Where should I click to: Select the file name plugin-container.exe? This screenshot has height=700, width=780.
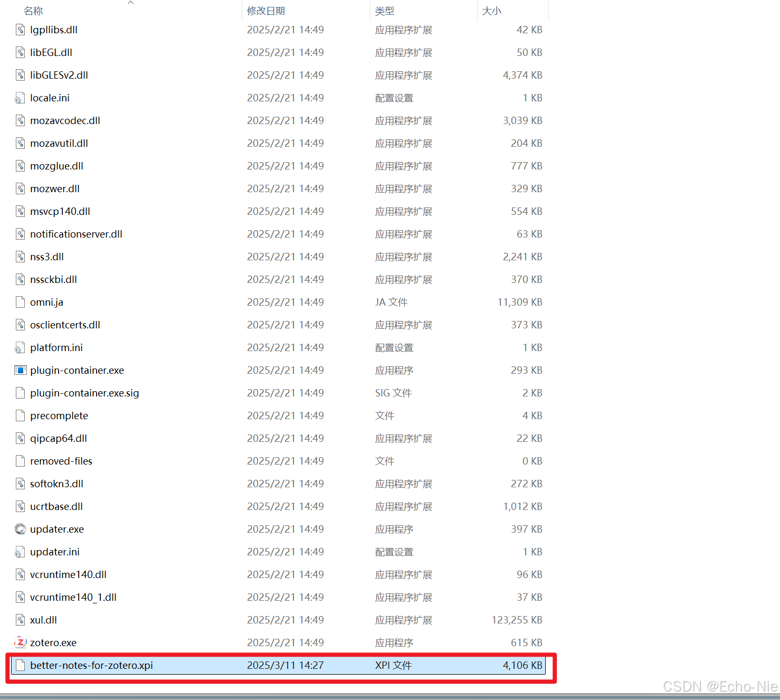(77, 370)
